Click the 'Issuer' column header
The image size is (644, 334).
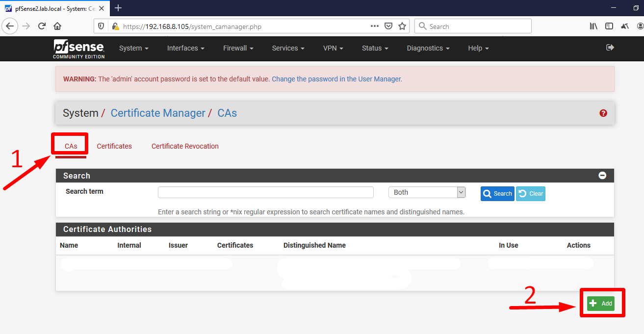pos(178,245)
